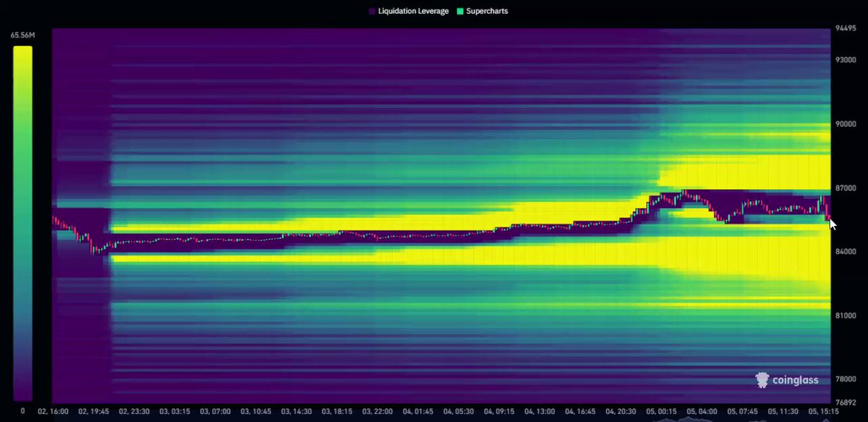The width and height of the screenshot is (868, 422).
Task: Click the "02, 23:30" time axis label
Action: pos(135,411)
